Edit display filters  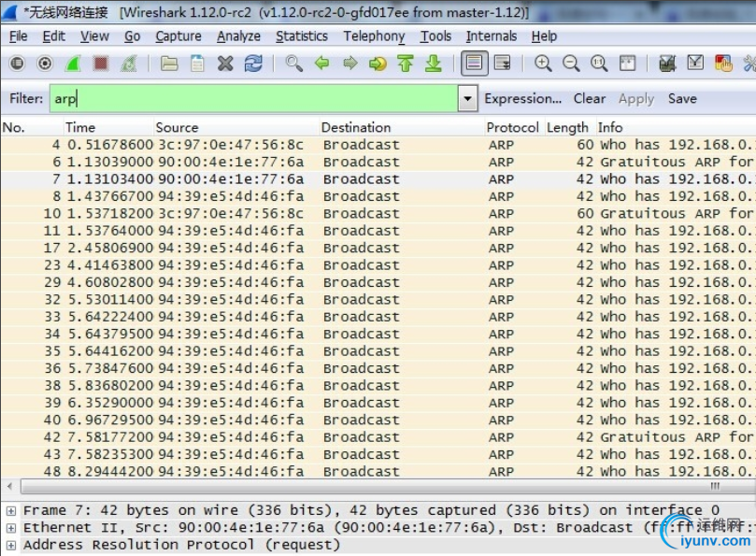pyautogui.click(x=695, y=64)
